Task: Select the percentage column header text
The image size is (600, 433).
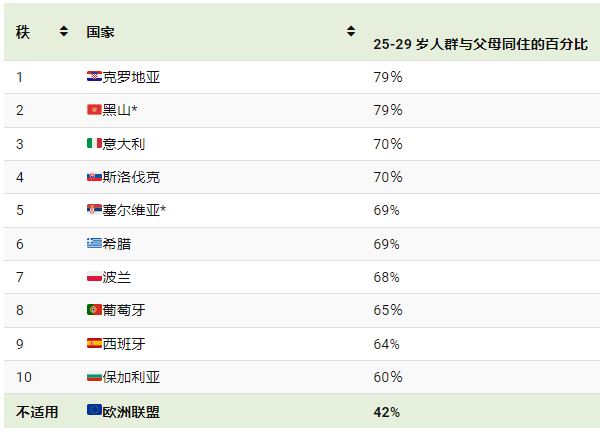Action: [x=481, y=44]
